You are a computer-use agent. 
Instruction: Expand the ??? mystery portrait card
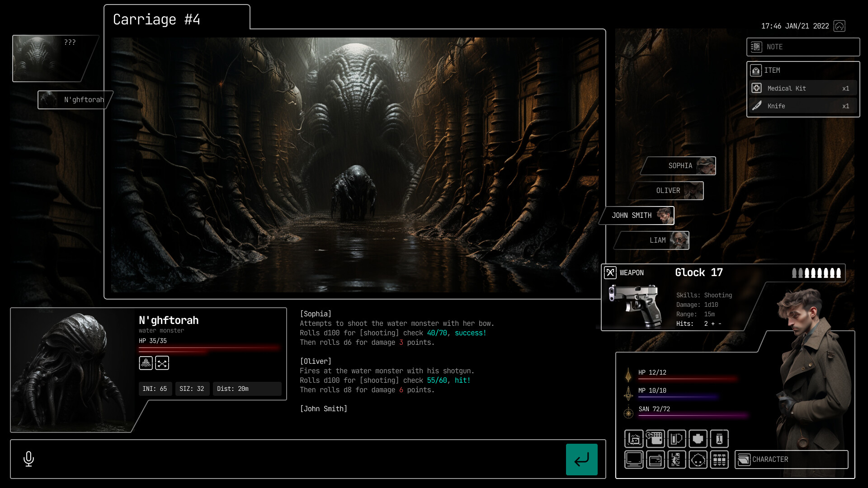(x=54, y=58)
